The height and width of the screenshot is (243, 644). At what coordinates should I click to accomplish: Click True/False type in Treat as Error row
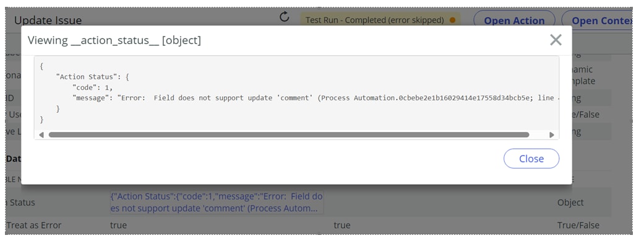click(578, 225)
